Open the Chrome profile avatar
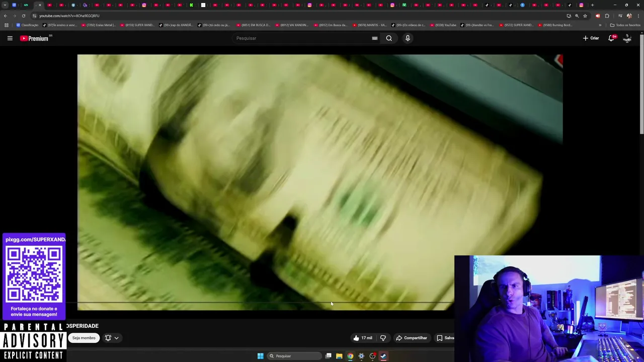 [629, 16]
